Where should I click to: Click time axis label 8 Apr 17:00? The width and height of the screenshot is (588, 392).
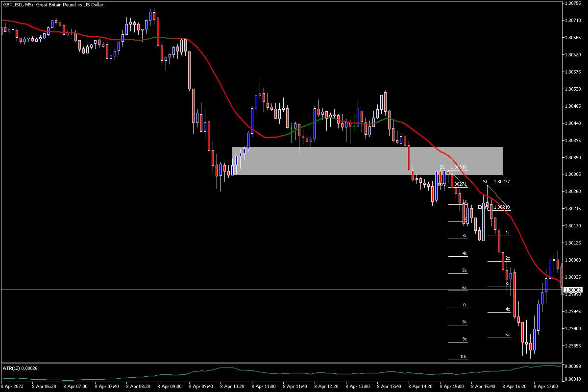(x=545, y=386)
